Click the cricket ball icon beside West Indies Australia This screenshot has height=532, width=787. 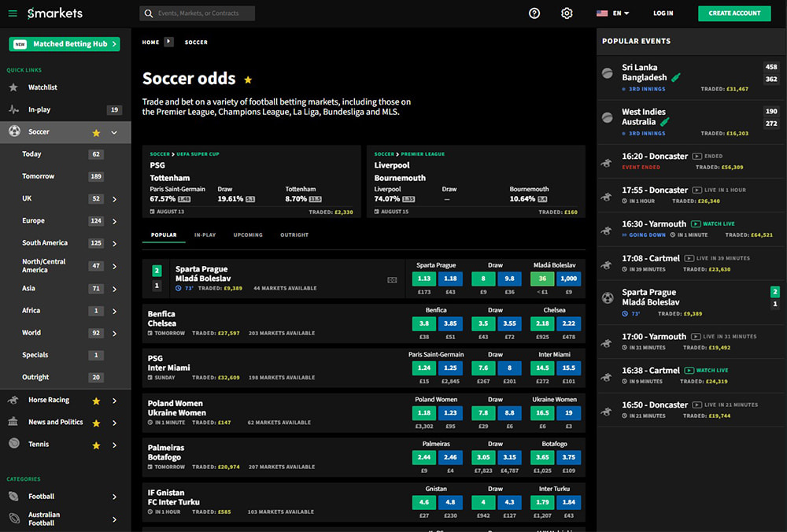tap(608, 117)
